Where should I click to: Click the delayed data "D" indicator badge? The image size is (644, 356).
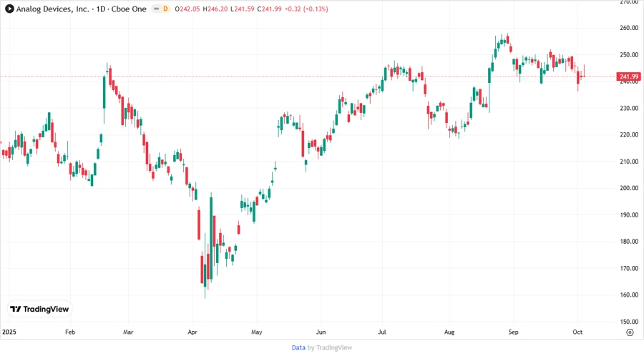click(x=166, y=9)
